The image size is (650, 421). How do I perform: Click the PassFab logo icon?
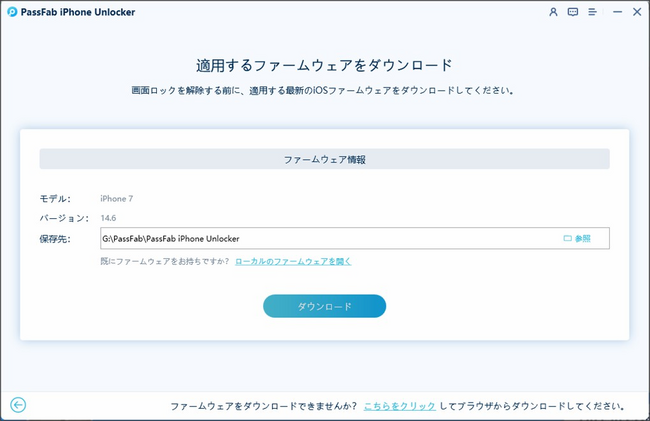11,12
